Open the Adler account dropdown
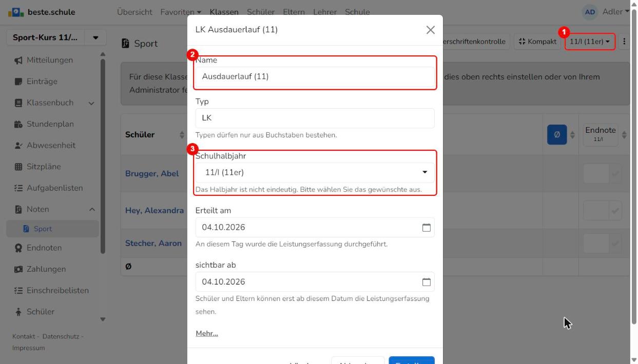The height and width of the screenshot is (364, 638). (615, 12)
